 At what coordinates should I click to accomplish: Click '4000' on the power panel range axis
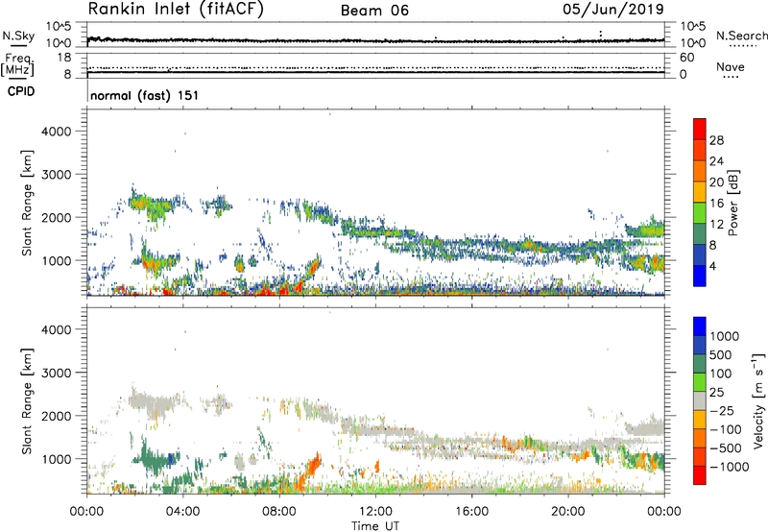(x=56, y=132)
